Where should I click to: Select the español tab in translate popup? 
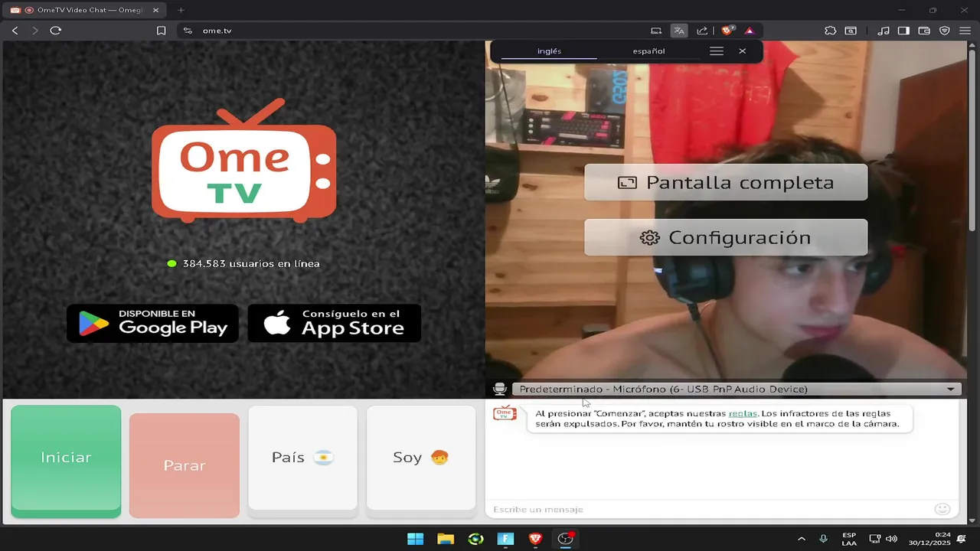(x=648, y=51)
